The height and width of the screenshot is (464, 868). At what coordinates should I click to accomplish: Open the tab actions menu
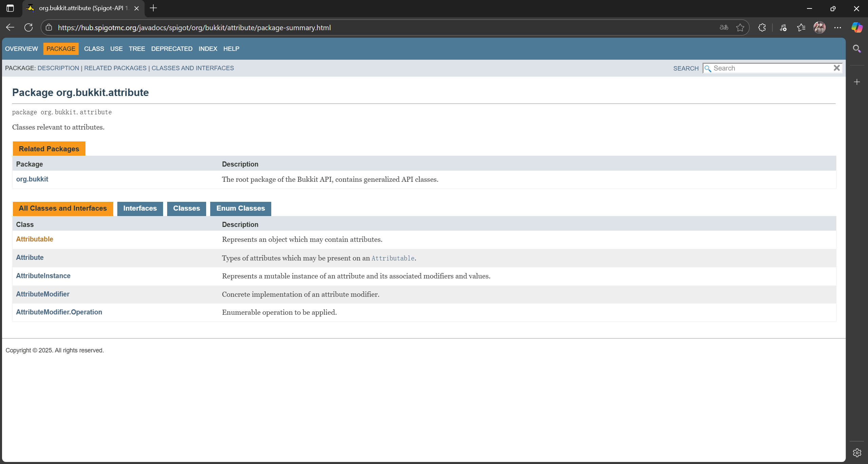[x=10, y=8]
